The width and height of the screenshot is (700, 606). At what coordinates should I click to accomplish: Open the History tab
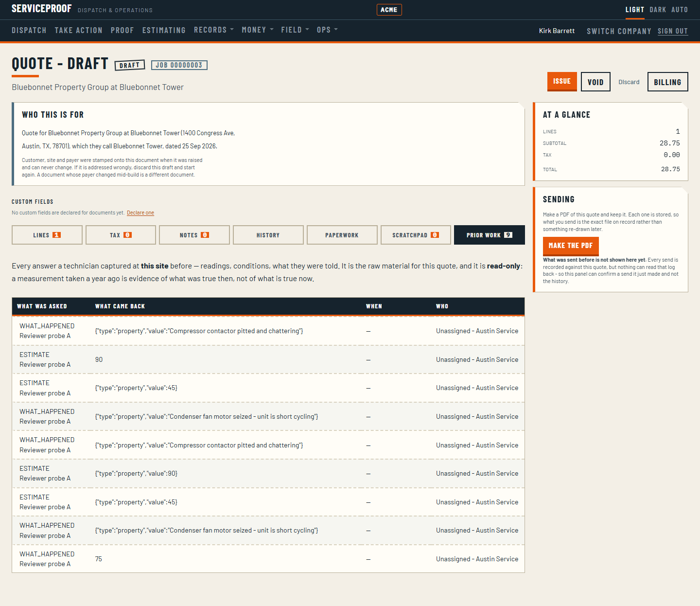[x=268, y=235]
